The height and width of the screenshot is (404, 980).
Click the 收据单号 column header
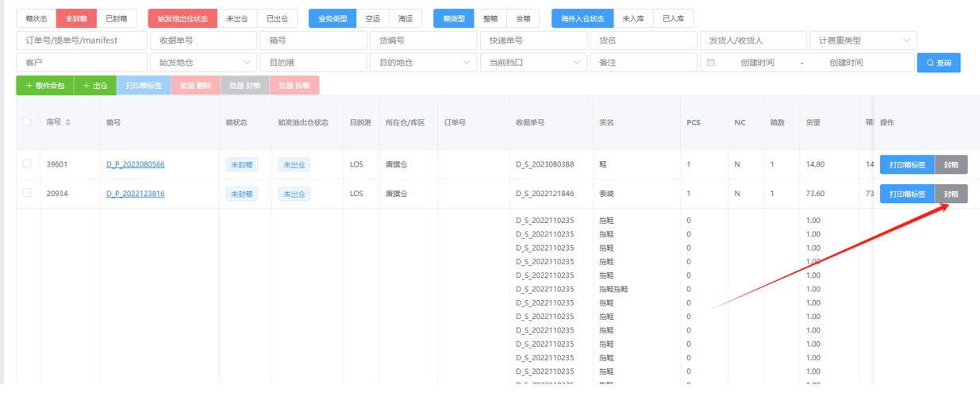[530, 123]
